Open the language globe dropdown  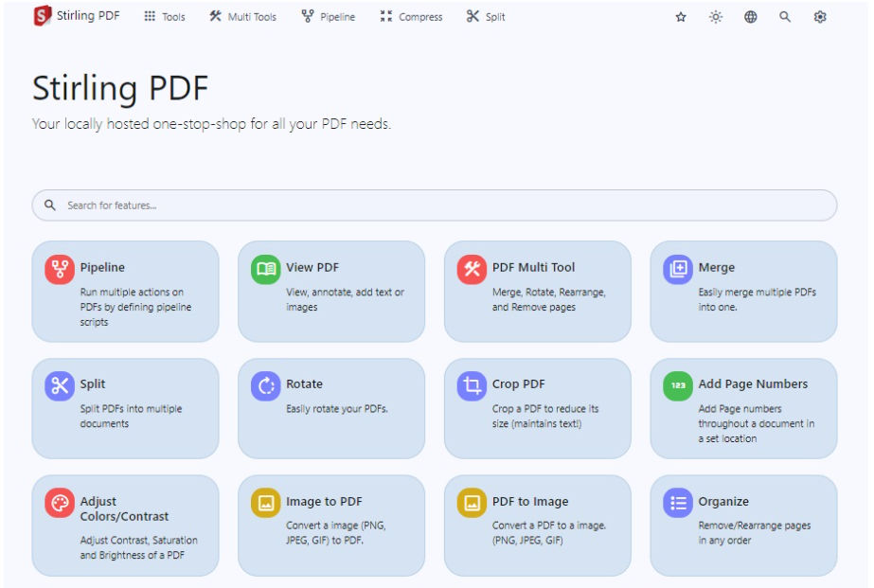tap(750, 17)
